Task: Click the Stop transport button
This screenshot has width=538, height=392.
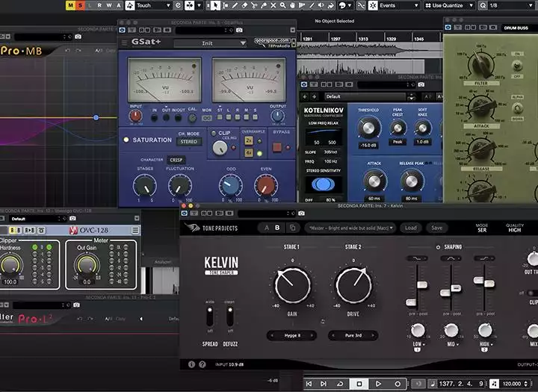Action: tap(359, 384)
